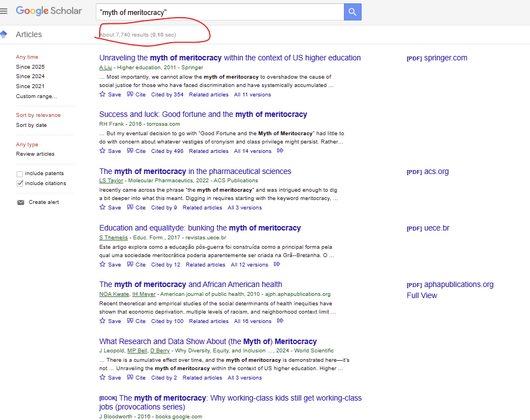Click the Create alert envelope icon
This screenshot has height=420, width=530.
tap(20, 202)
